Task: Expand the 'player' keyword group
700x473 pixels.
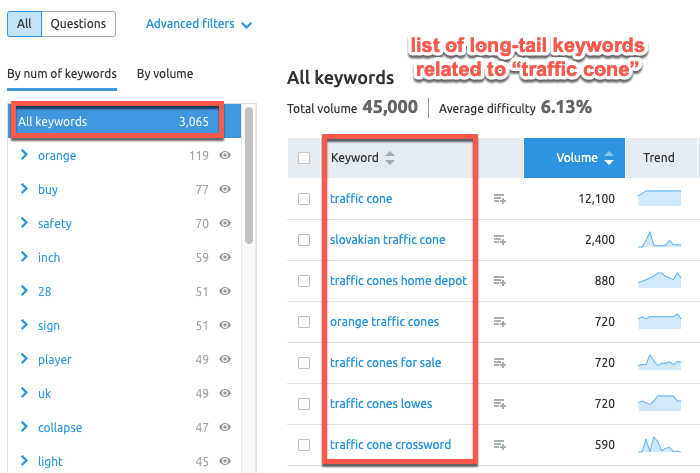Action: click(x=24, y=360)
